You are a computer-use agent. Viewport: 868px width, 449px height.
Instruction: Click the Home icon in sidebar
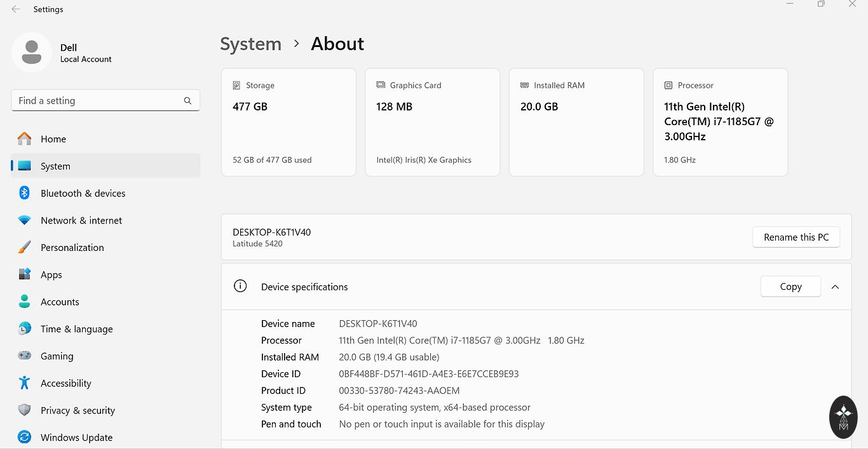(x=25, y=139)
